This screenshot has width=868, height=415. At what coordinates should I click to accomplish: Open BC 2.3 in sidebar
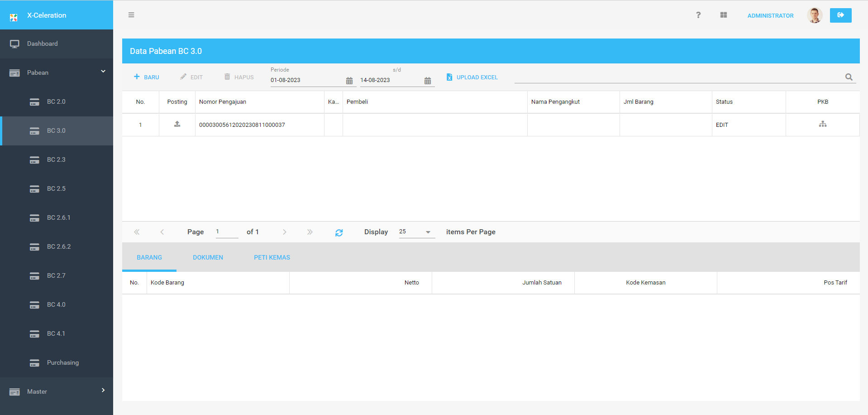[57, 159]
